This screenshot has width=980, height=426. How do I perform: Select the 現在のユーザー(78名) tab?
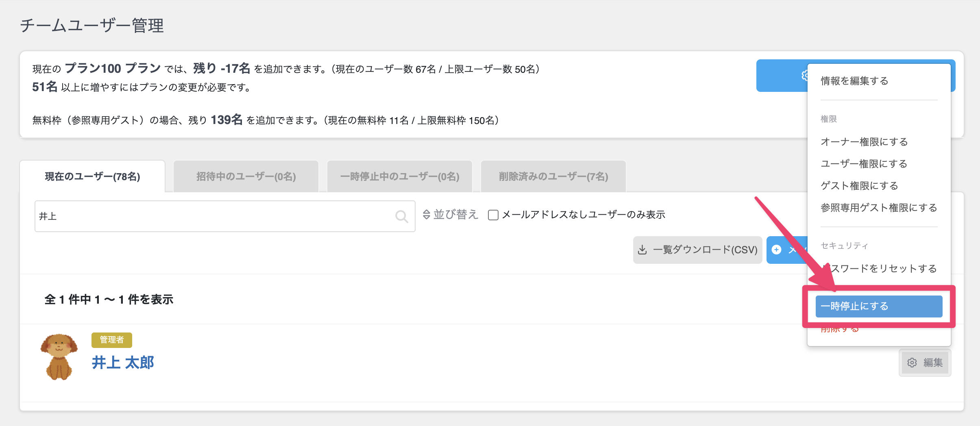tap(92, 176)
